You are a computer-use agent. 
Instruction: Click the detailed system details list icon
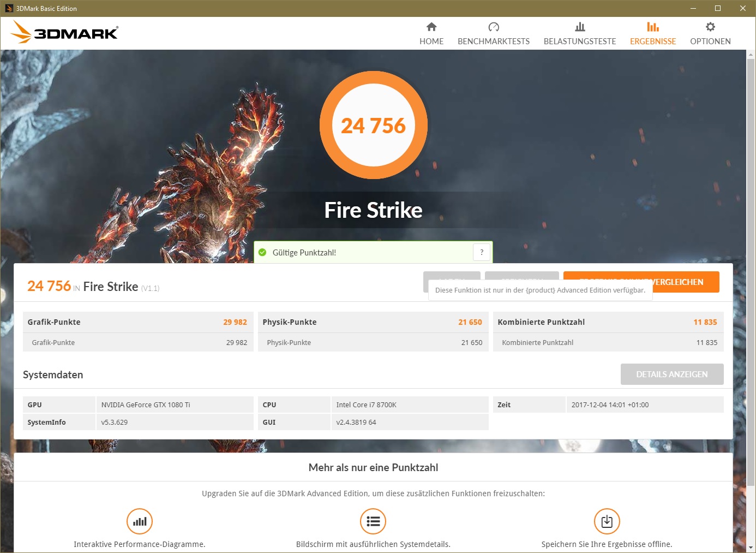pyautogui.click(x=373, y=521)
